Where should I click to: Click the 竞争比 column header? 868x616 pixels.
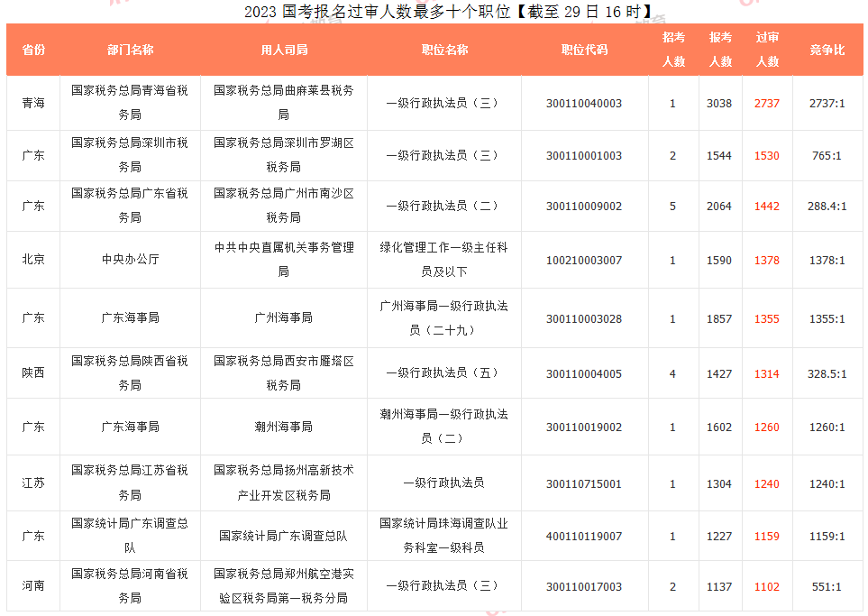(x=827, y=50)
